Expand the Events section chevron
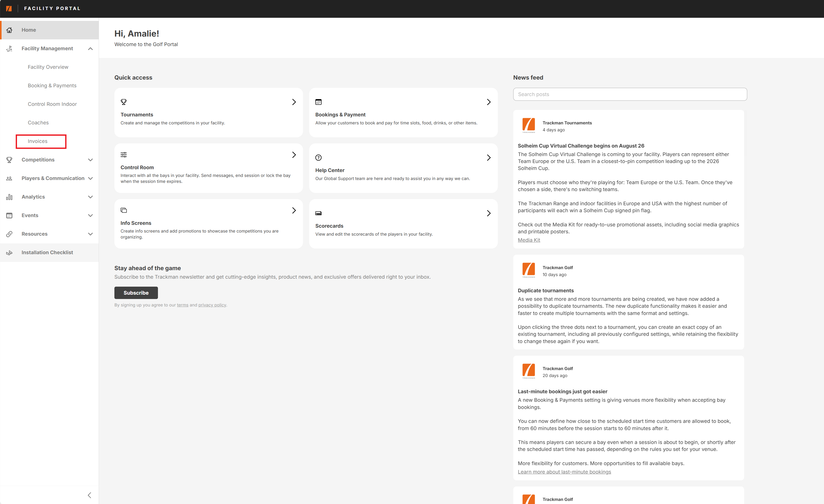This screenshot has width=824, height=504. tap(90, 216)
